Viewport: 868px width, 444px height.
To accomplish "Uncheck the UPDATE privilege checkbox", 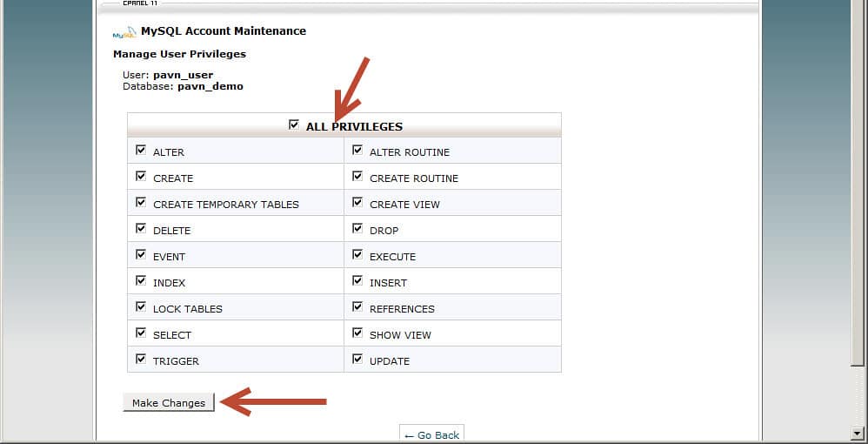I will [x=357, y=360].
